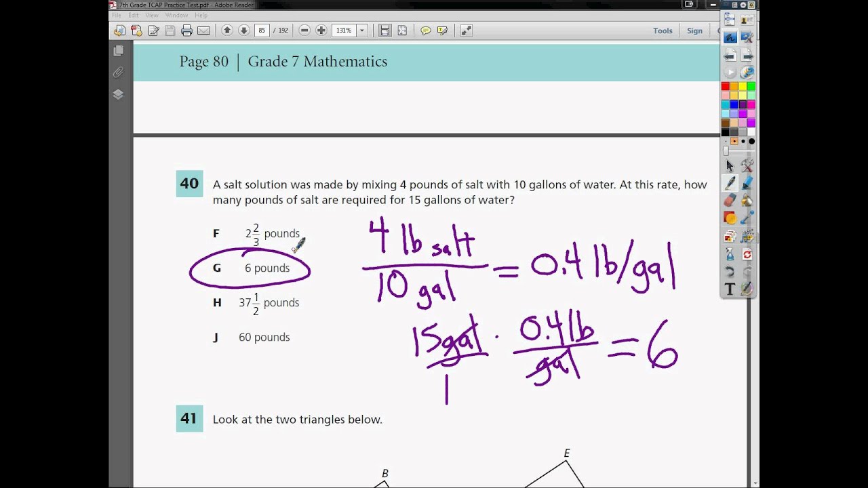Click the previous slide page icon in palette
The height and width of the screenshot is (488, 868).
730,55
